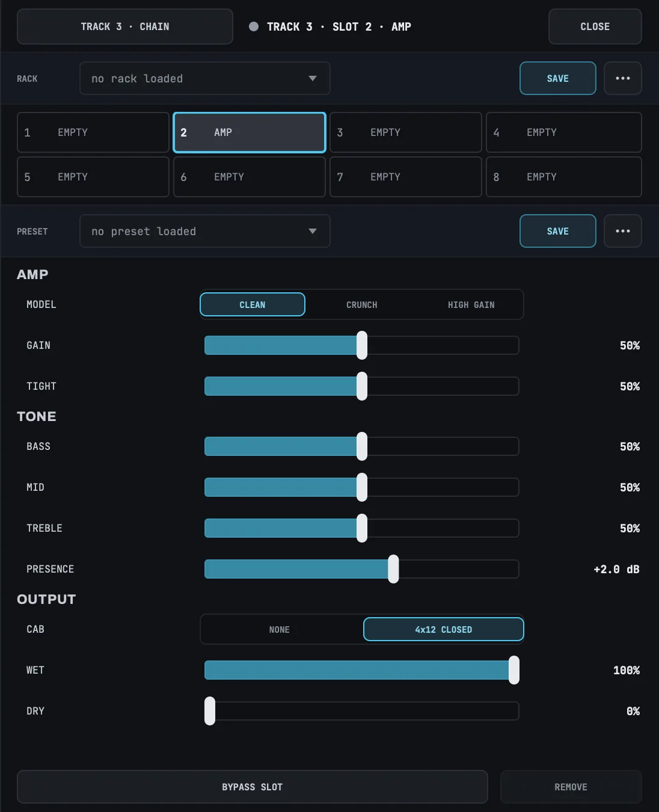Screen dimensions: 659x812
Task: Select the High Gain amp model
Action: coord(471,304)
